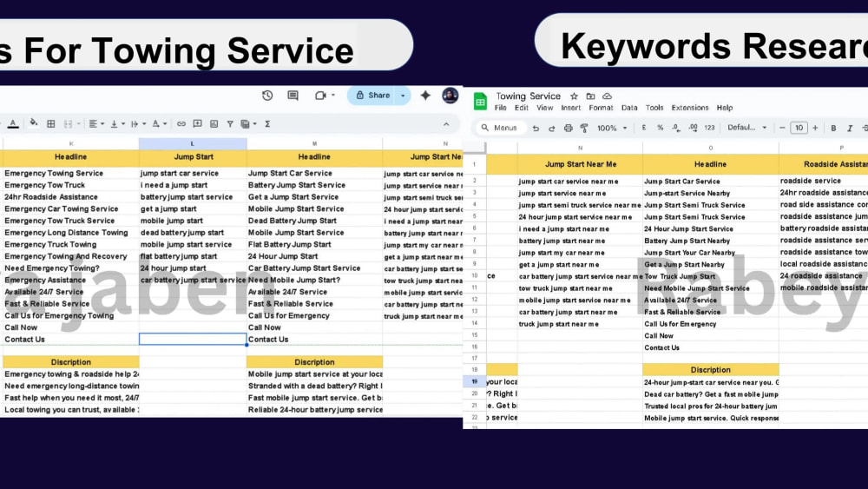Image resolution: width=868 pixels, height=489 pixels.
Task: Open the Extensions menu
Action: coord(690,108)
